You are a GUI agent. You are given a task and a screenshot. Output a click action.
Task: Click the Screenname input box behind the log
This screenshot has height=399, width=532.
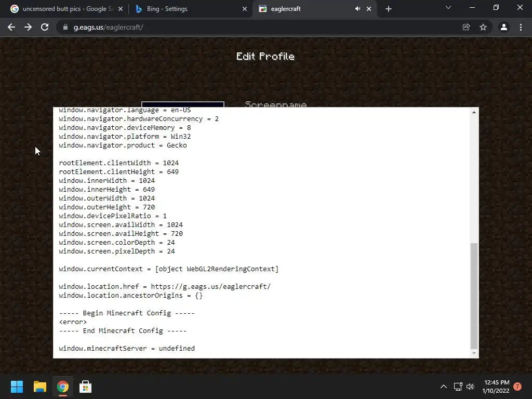pyautogui.click(x=183, y=104)
